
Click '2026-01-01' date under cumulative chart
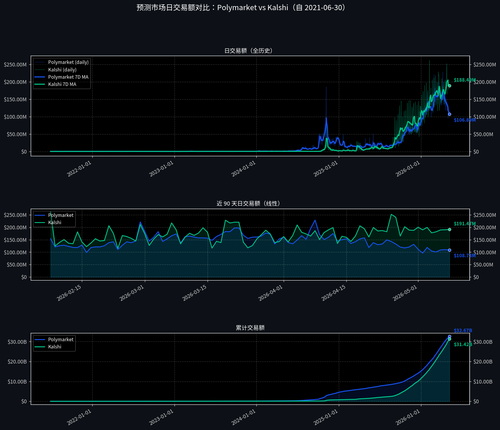(x=408, y=417)
